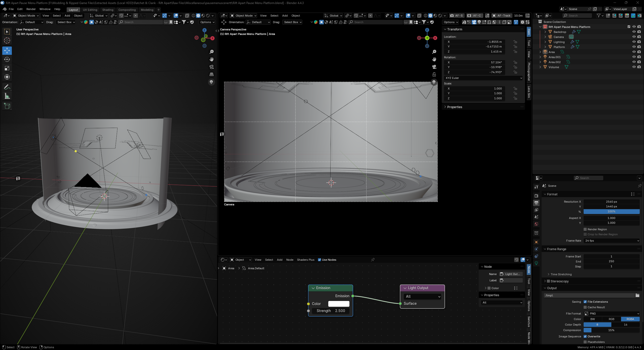The image size is (644, 350).
Task: Select the Annotate pencil tool
Action: [7, 87]
